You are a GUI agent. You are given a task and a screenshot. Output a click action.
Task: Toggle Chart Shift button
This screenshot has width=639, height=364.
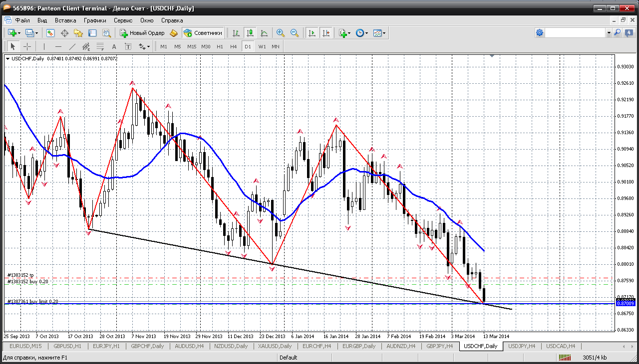point(326,33)
